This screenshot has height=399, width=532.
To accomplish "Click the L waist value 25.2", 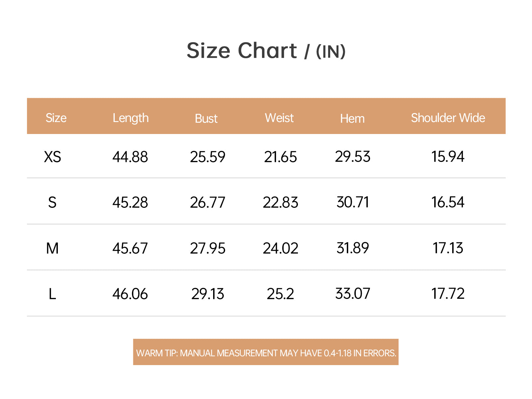I will click(280, 294).
